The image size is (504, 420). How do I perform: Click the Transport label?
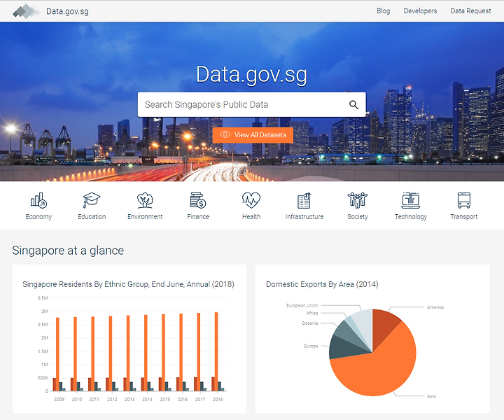(x=464, y=216)
